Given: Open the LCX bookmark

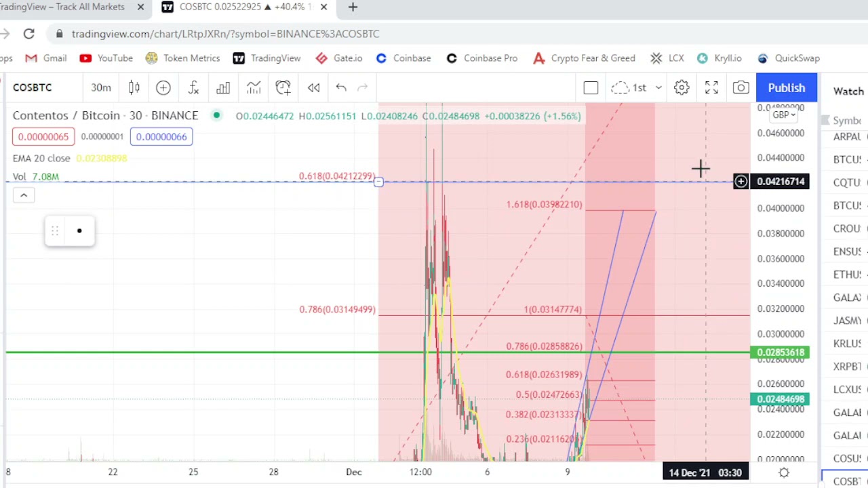Looking at the screenshot, I should [667, 58].
